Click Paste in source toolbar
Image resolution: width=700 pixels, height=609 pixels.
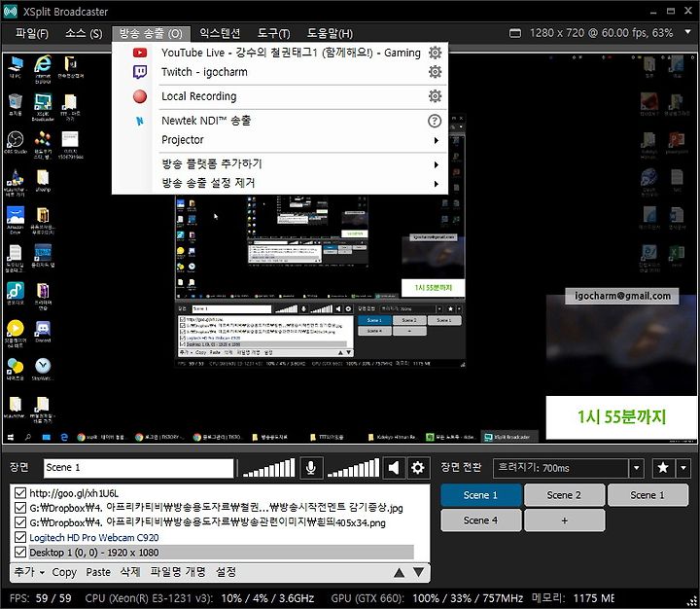click(x=98, y=572)
